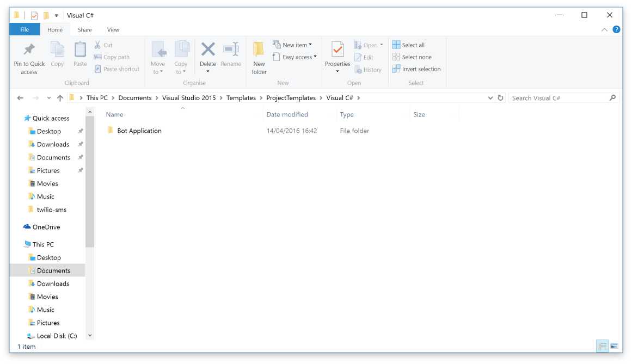The width and height of the screenshot is (632, 364).
Task: Switch to Details view layout icon
Action: tap(602, 346)
